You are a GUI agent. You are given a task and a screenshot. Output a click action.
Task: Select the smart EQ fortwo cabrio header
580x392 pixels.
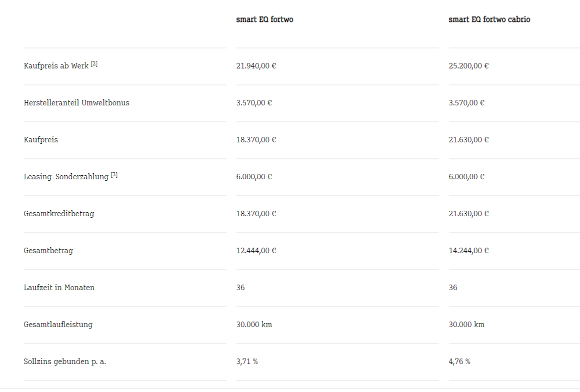tap(489, 19)
